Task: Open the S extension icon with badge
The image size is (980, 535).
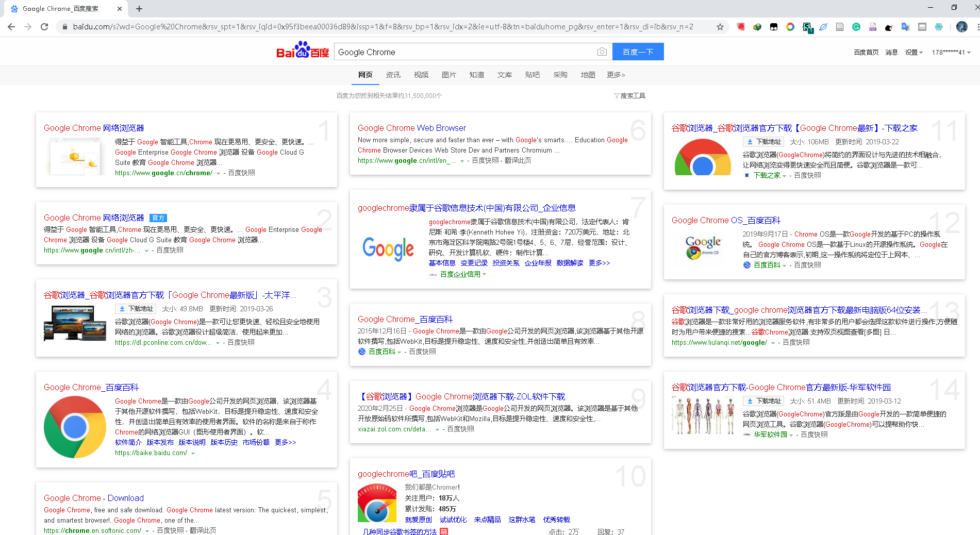Action: pyautogui.click(x=807, y=27)
